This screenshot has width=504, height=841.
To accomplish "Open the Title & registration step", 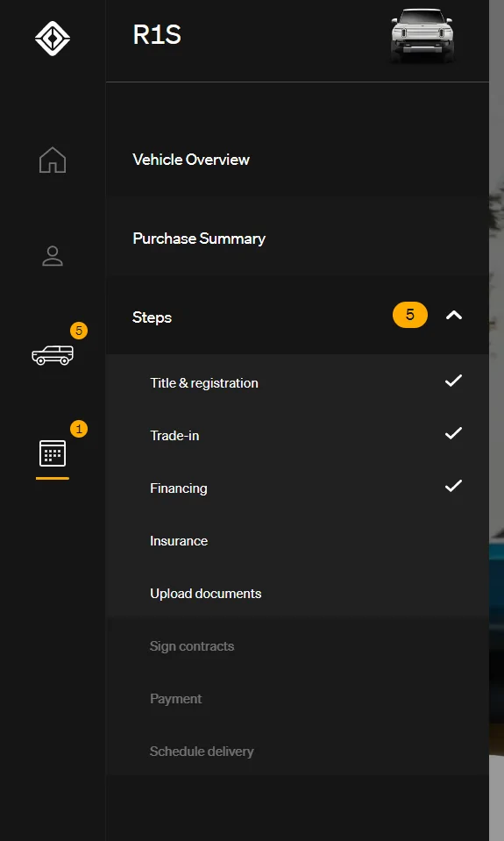I will click(x=203, y=383).
